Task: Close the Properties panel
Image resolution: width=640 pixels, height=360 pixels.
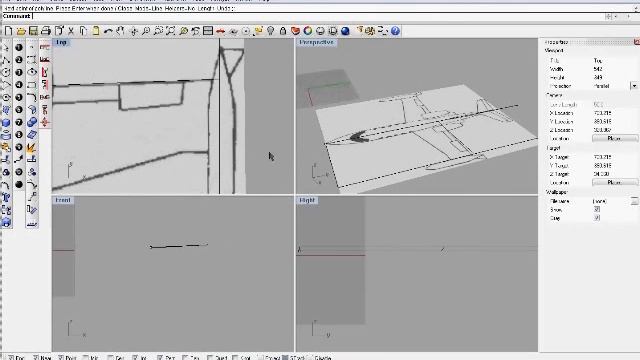Action: pyautogui.click(x=637, y=42)
